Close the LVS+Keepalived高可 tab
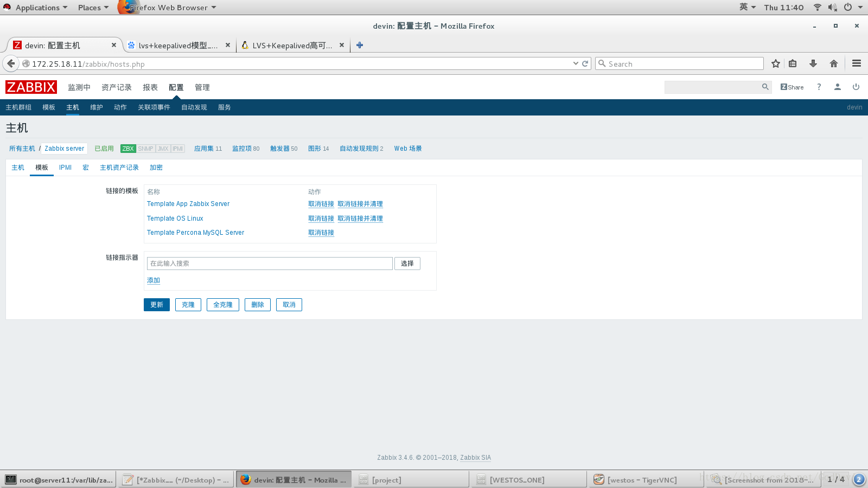This screenshot has height=488, width=868. (x=342, y=45)
